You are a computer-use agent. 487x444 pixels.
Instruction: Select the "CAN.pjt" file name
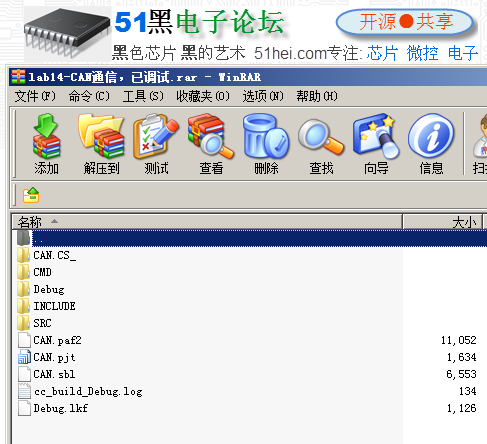54,357
